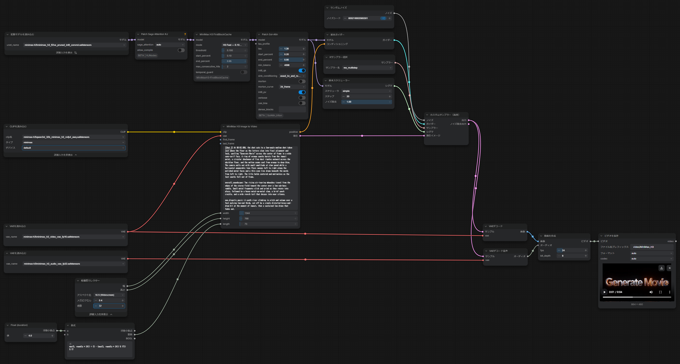Click the prompt text area in Image to Video node
This screenshot has width=680, height=364.
[x=260, y=178]
